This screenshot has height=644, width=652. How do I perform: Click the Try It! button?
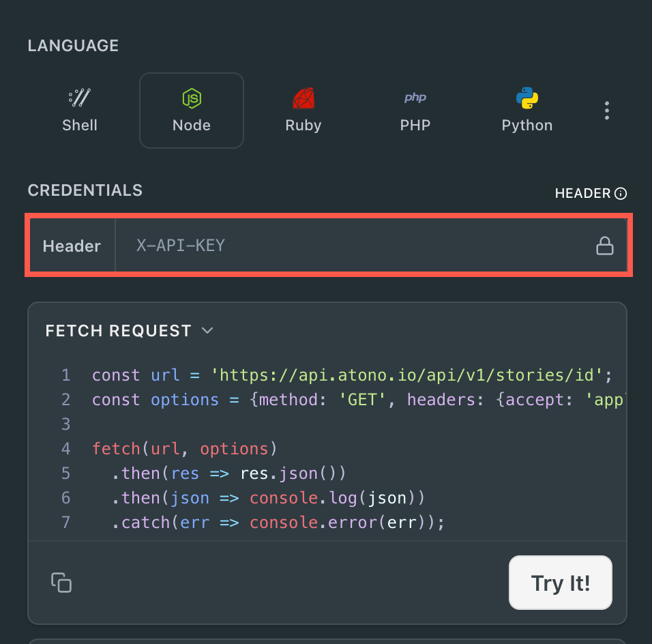(x=560, y=583)
